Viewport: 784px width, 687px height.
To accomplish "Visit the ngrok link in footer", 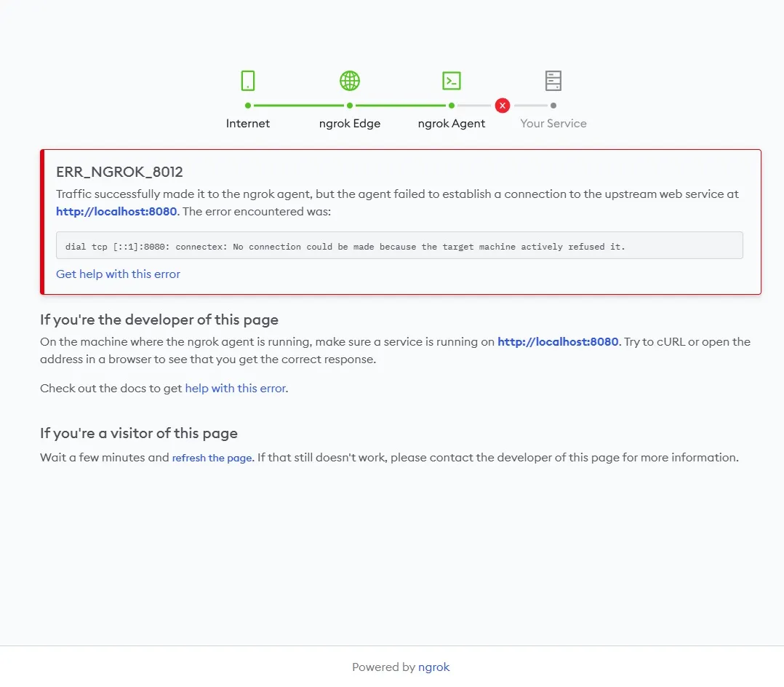I will click(x=434, y=667).
